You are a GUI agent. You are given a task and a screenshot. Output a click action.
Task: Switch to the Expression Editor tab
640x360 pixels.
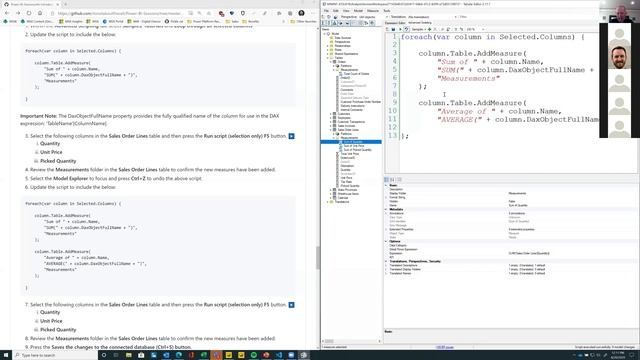[x=395, y=23]
